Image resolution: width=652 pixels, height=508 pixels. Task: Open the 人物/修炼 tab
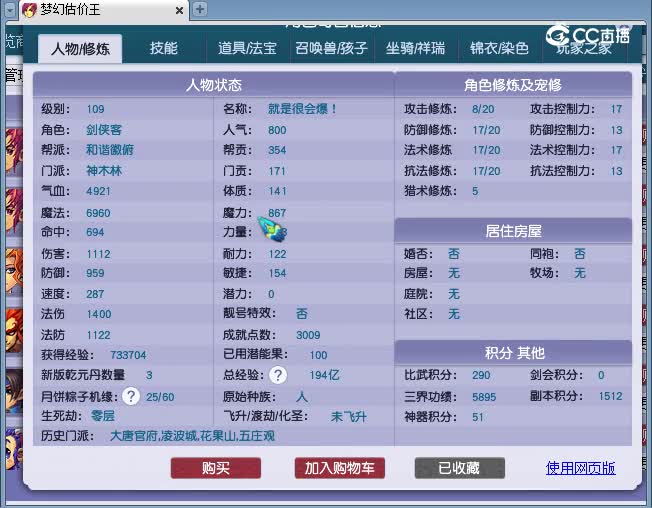pos(80,49)
